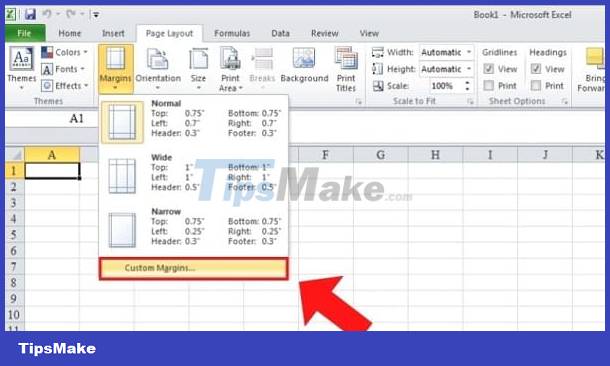Select column A header
610x366 pixels.
52,155
